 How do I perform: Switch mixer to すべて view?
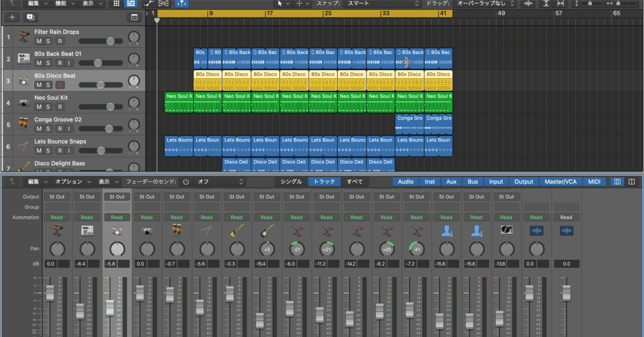355,181
